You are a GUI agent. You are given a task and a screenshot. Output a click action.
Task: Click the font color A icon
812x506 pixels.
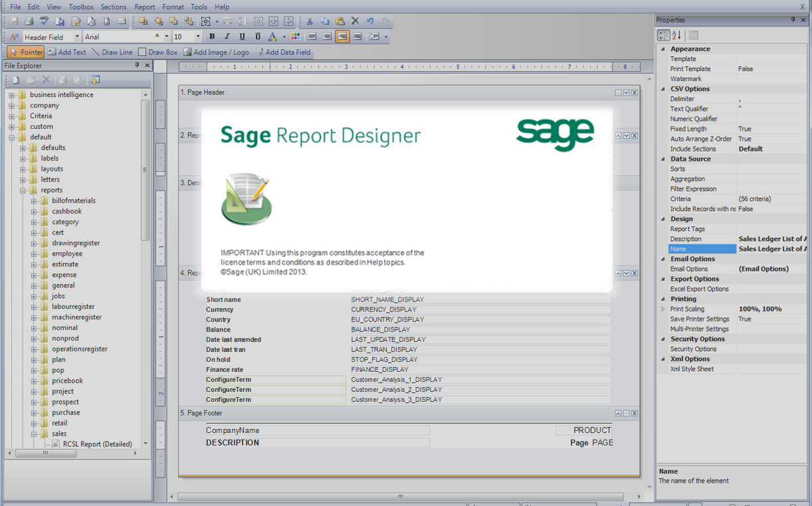tap(272, 37)
